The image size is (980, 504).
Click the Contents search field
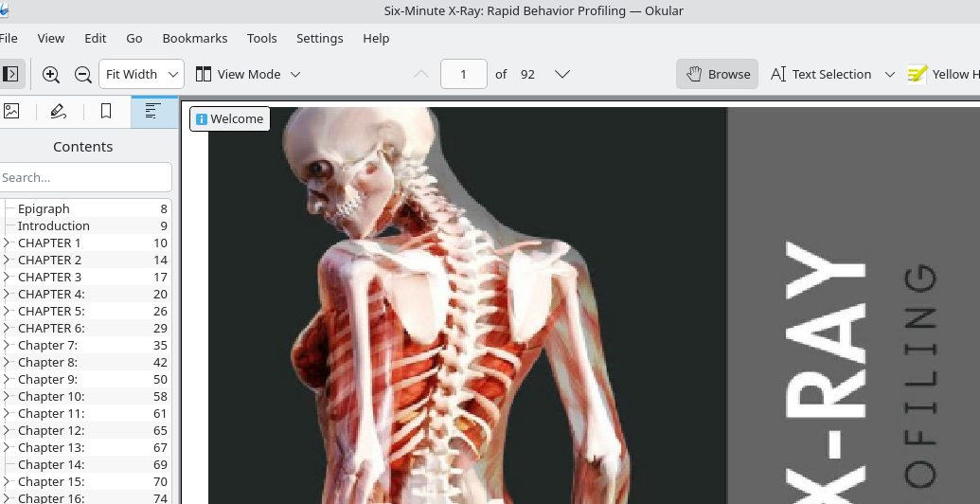click(84, 177)
